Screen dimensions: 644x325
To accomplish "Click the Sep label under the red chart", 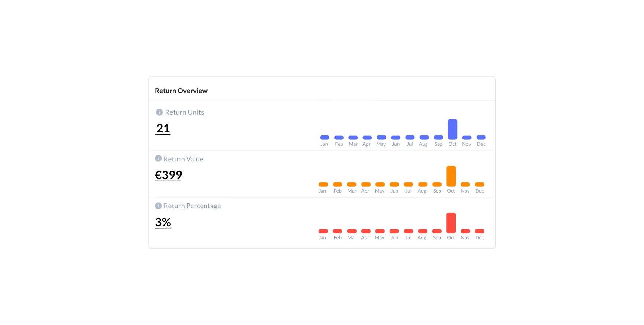I will [x=437, y=238].
